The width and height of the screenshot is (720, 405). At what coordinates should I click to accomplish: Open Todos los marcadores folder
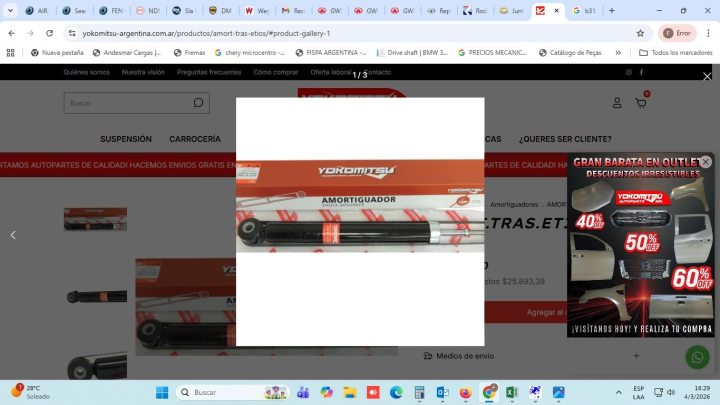676,53
